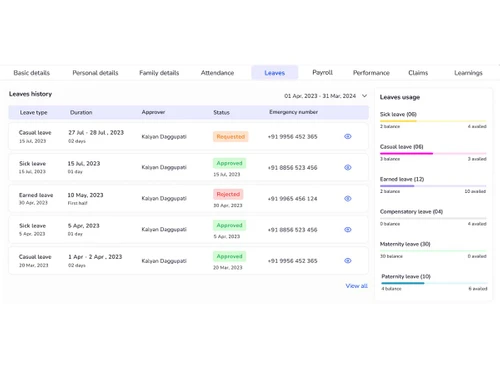500x375 pixels.
Task: Open the Payroll tab
Action: (322, 72)
